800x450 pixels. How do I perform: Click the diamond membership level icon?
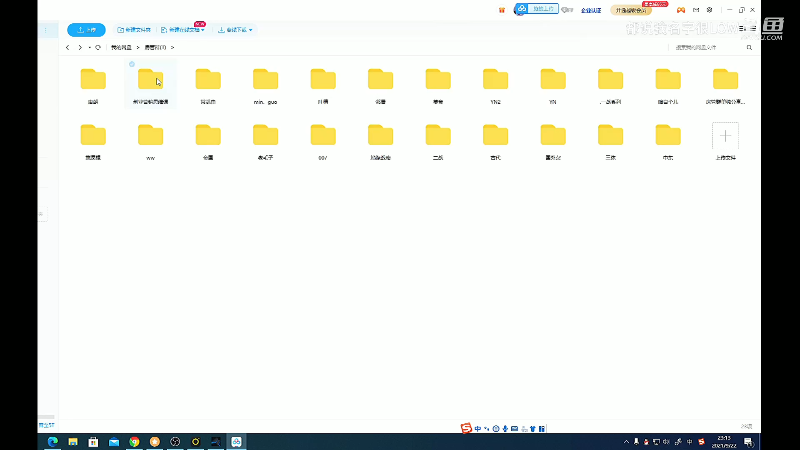click(x=567, y=10)
